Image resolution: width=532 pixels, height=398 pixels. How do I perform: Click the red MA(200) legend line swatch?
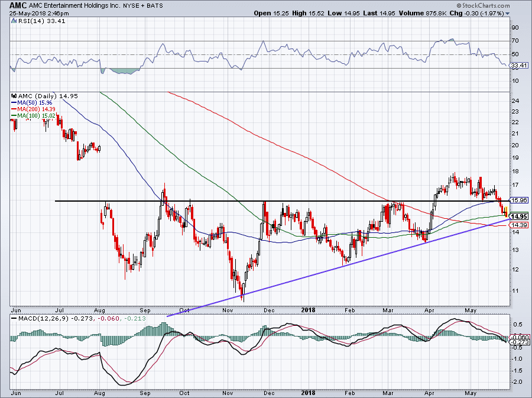[x=14, y=109]
